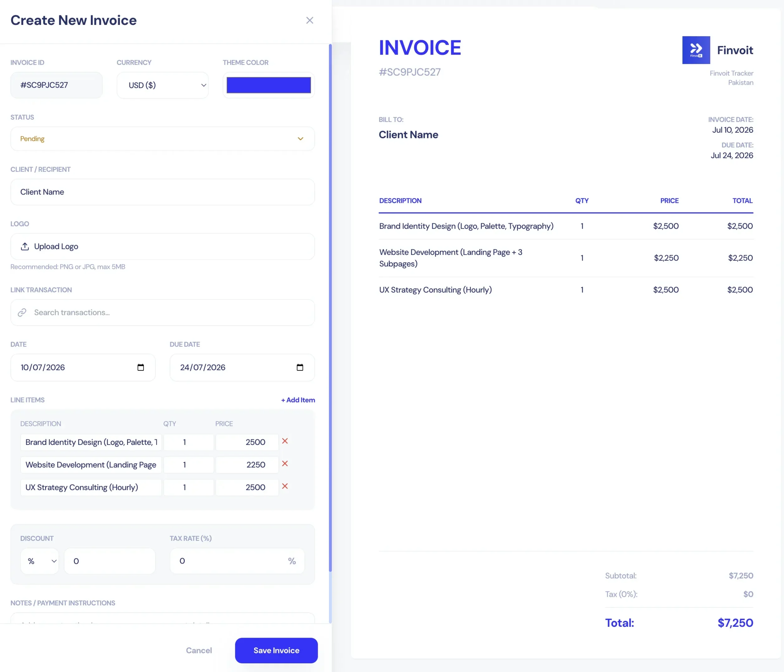Click the upload icon in Logo field
This screenshot has height=672, width=784.
point(25,246)
